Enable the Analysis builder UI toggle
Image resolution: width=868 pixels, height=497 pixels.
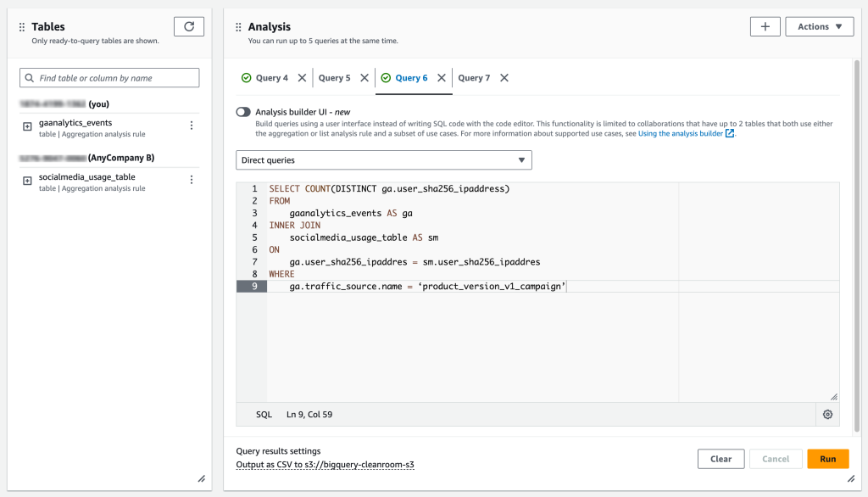(244, 111)
